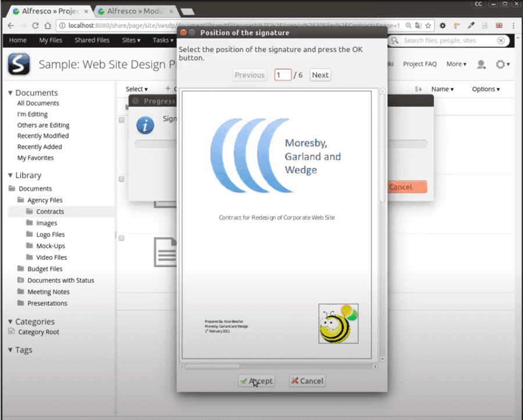Click the info icon in Progress dialog
523x420 pixels.
coord(145,125)
